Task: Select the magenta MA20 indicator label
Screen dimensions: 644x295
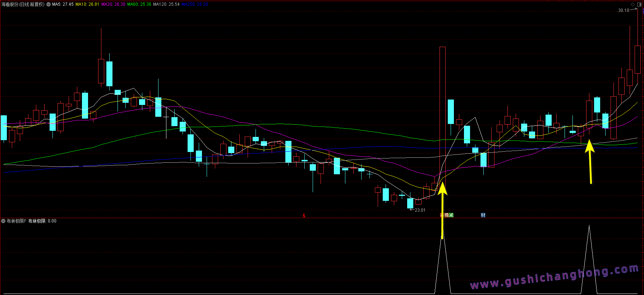Action: (x=113, y=4)
